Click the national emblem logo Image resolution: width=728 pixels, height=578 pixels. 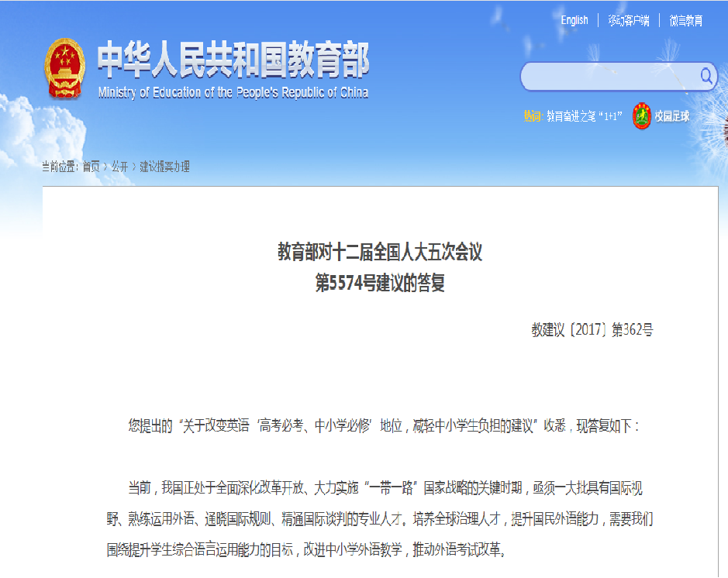coord(65,69)
